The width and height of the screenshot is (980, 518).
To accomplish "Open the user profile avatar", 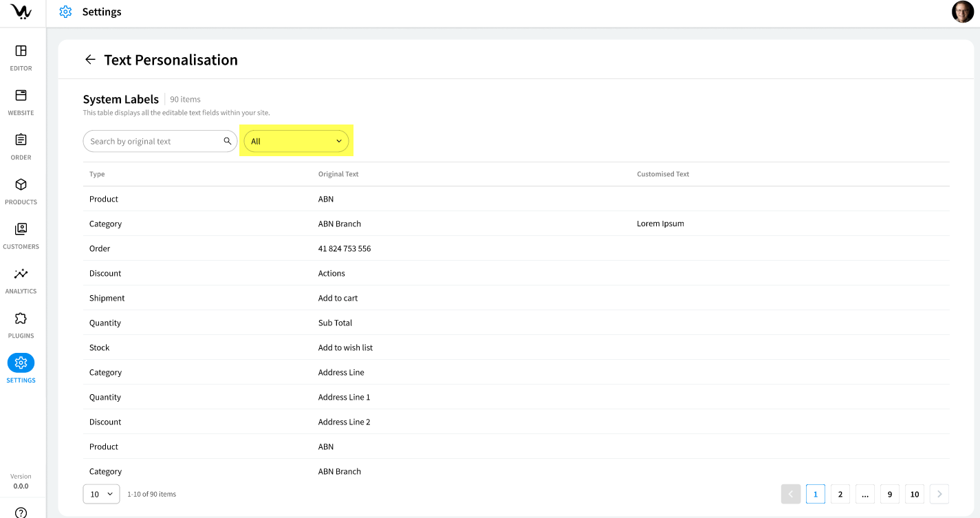I will pyautogui.click(x=962, y=12).
